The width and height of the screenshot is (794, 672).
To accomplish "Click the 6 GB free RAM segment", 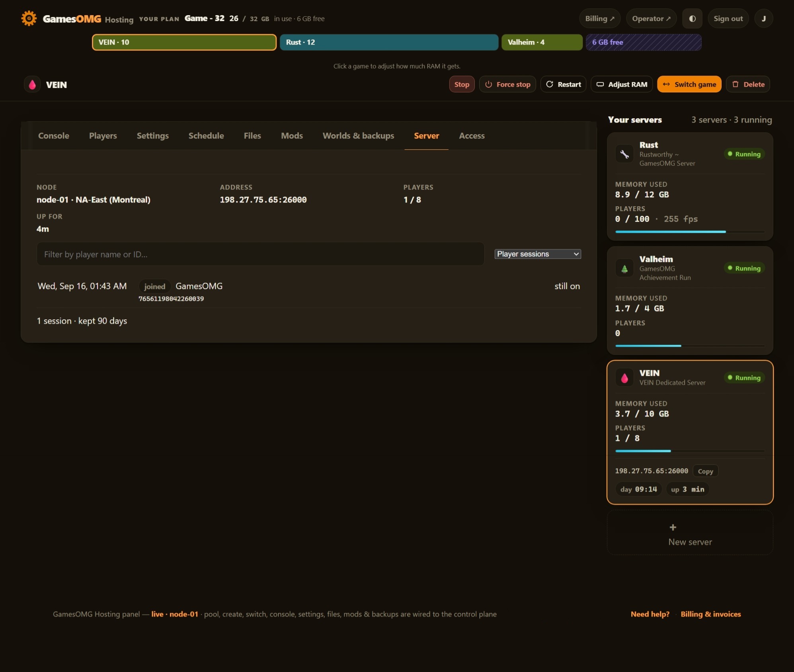I will coord(644,42).
